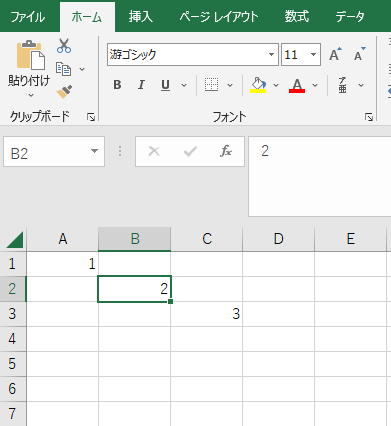Image resolution: width=391 pixels, height=426 pixels.
Task: Toggle Bold formatting
Action: tap(117, 85)
